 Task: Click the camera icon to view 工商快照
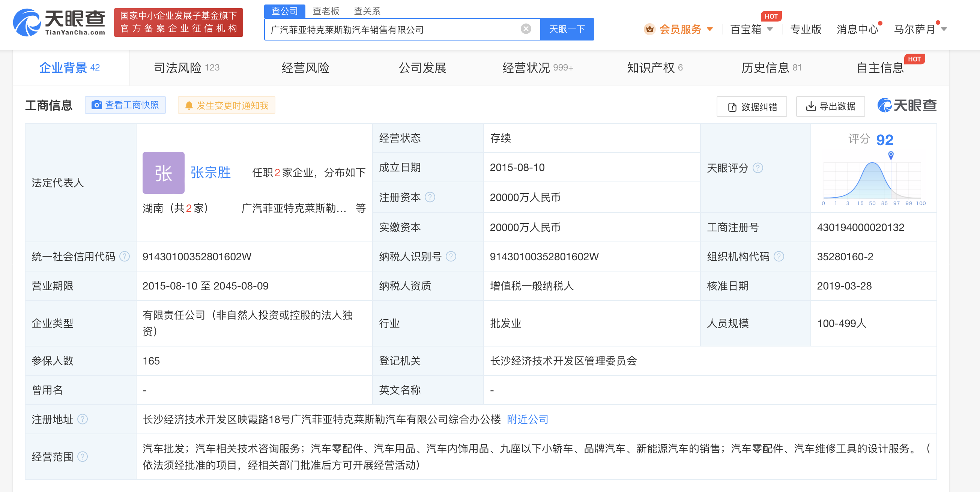(x=97, y=105)
